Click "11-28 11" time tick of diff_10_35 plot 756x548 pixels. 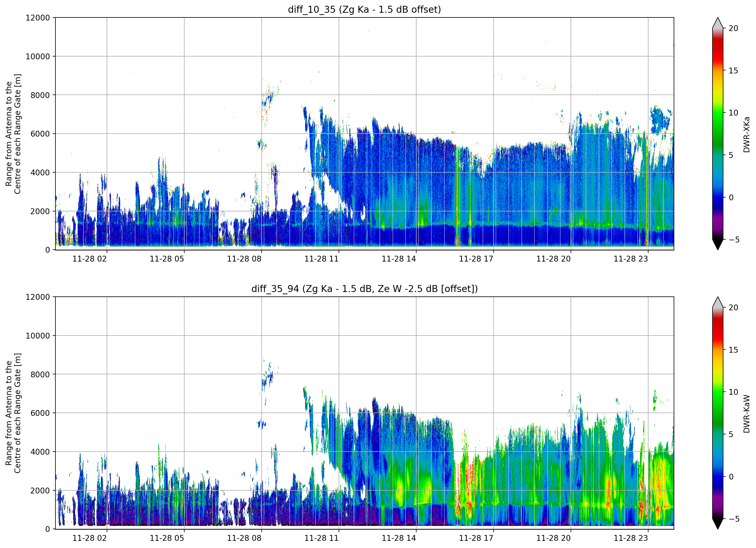[322, 259]
